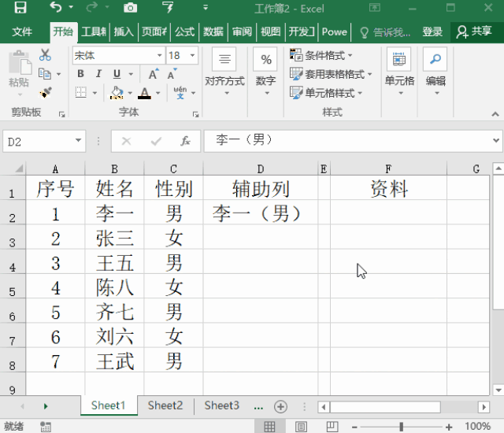Click the Save icon in title bar

(20, 9)
